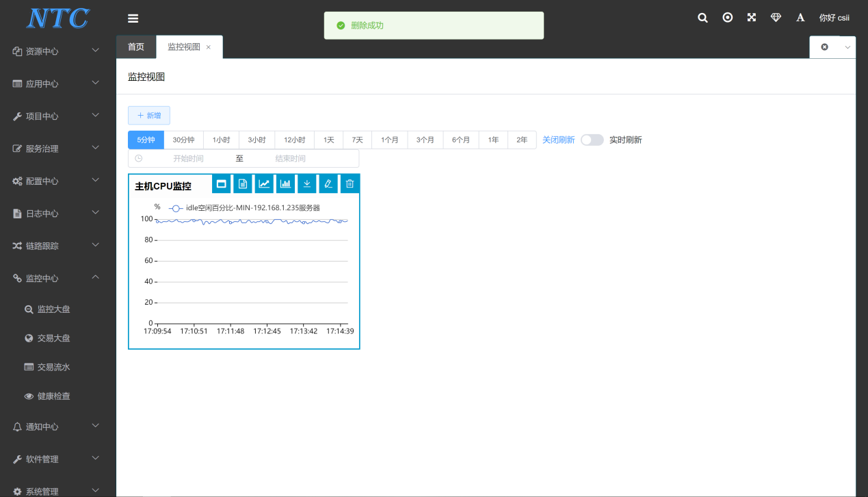The width and height of the screenshot is (868, 497).
Task: Select 1天 time range
Action: [329, 140]
